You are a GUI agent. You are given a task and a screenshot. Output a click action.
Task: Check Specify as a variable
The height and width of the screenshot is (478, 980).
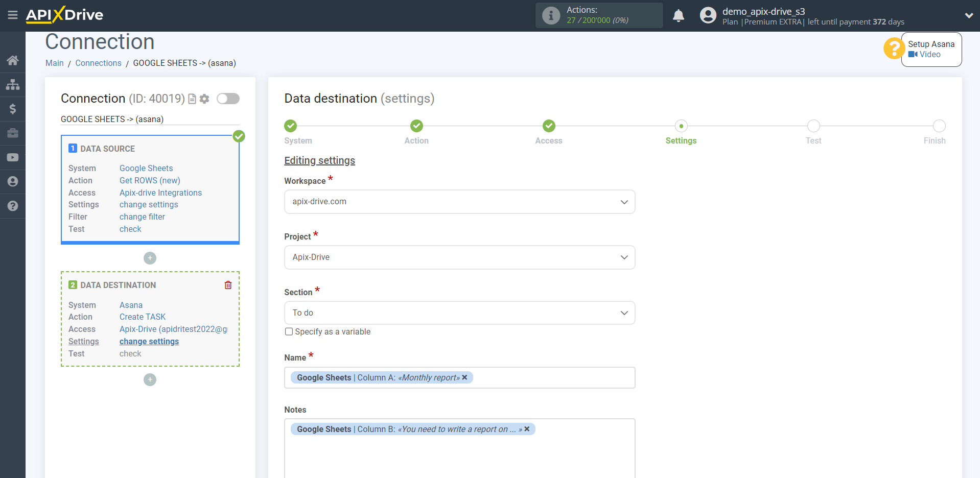[x=289, y=331]
